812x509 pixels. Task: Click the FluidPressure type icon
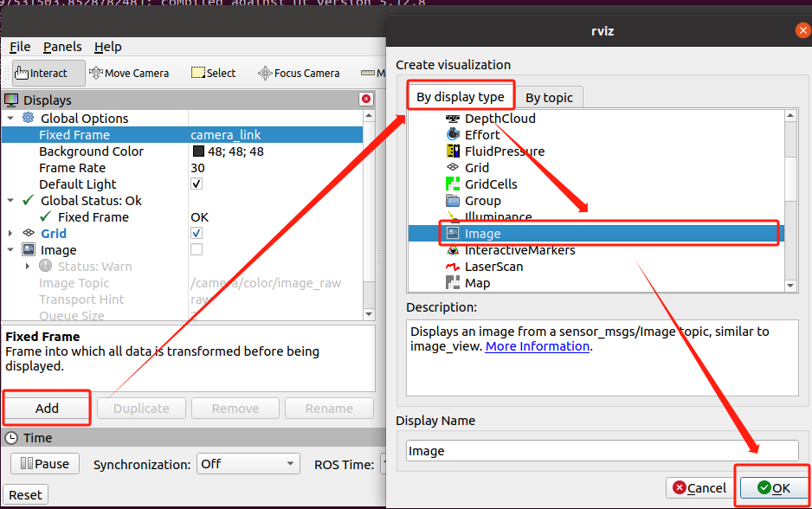pos(453,151)
